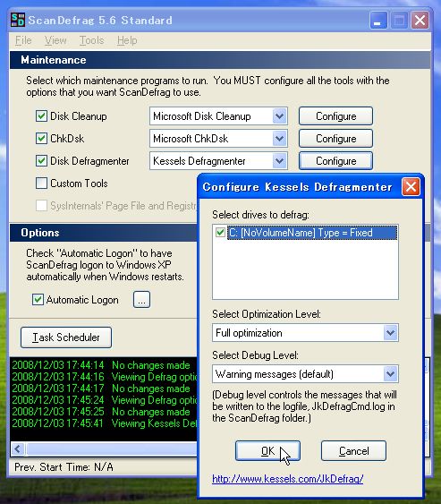Open the Tools menu

tap(91, 40)
